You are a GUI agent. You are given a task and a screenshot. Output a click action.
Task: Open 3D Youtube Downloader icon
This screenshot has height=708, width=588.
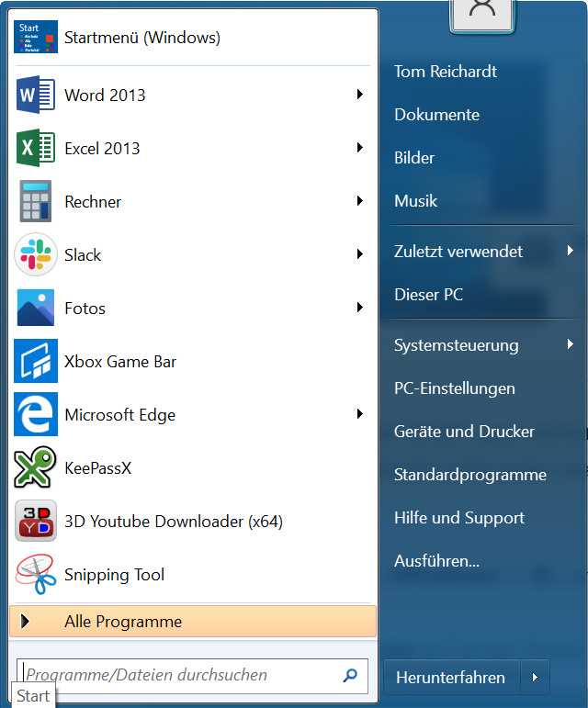click(36, 521)
